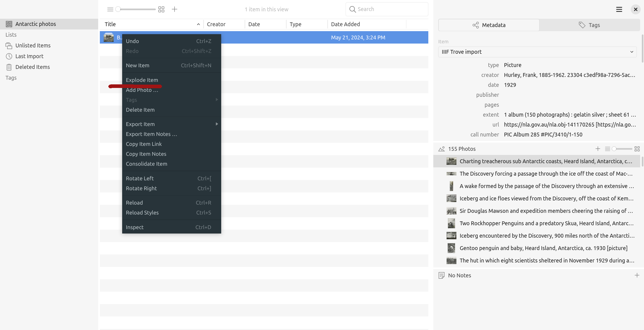Click the 155 Photos section icon
The width and height of the screenshot is (644, 330).
pyautogui.click(x=442, y=149)
